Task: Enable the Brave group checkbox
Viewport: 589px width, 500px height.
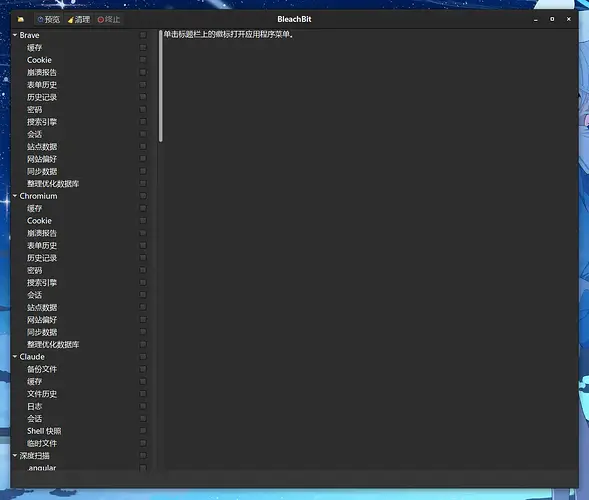Action: (x=143, y=35)
